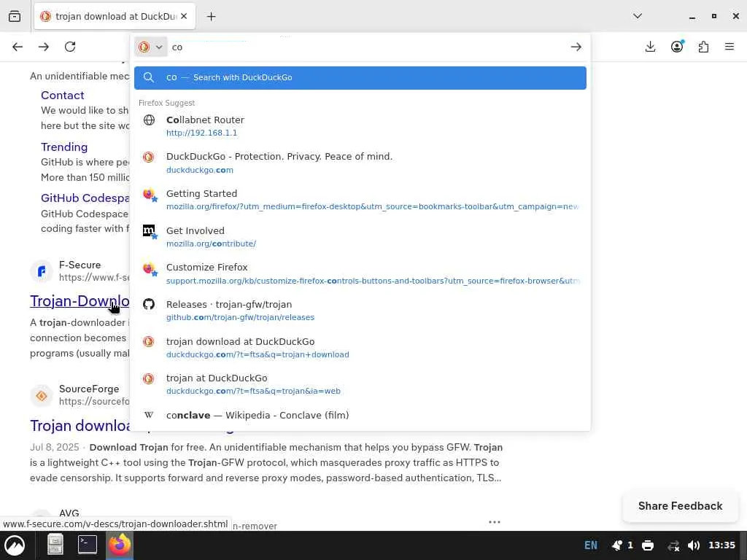Click the Share Feedback button
Screen dimensions: 747x560
point(681,506)
